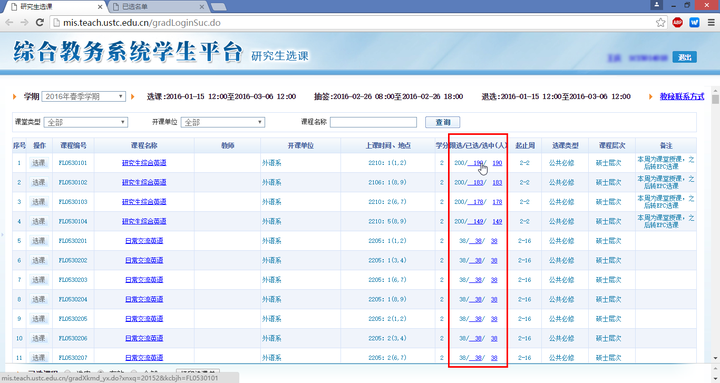Bookmark this page with the star icon
The width and height of the screenshot is (720, 383).
tap(660, 23)
